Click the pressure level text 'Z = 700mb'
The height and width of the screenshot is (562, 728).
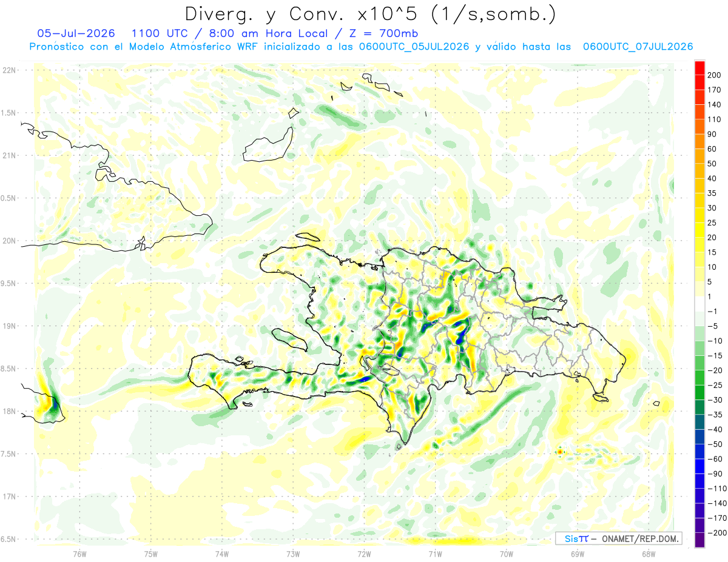pyautogui.click(x=383, y=33)
